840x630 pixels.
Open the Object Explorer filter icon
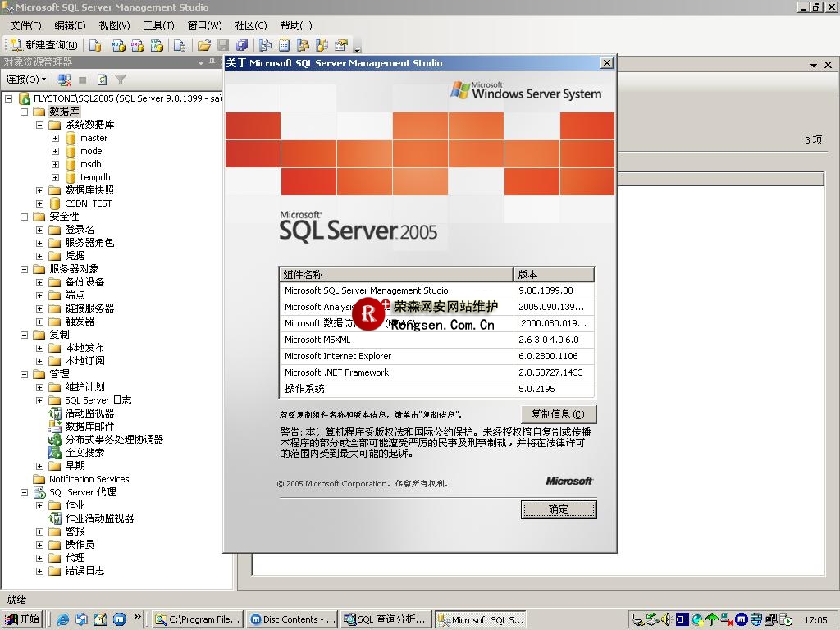(120, 80)
